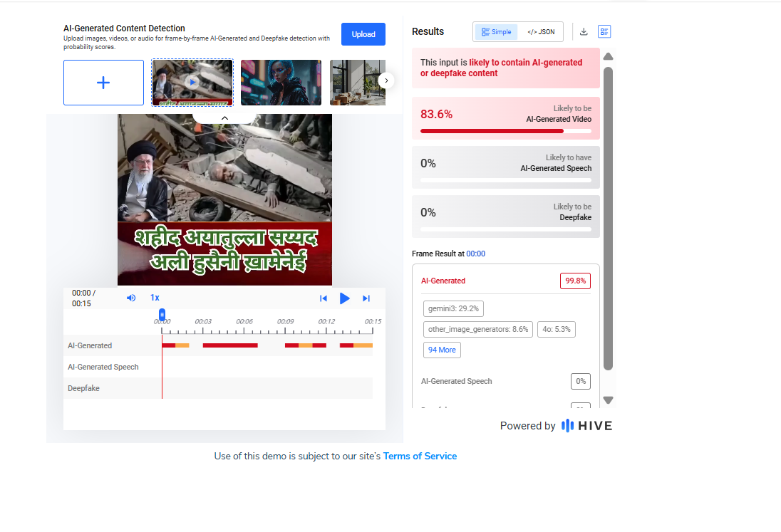Click the likely AI-generated warning banner
The width and height of the screenshot is (781, 532).
pyautogui.click(x=505, y=68)
